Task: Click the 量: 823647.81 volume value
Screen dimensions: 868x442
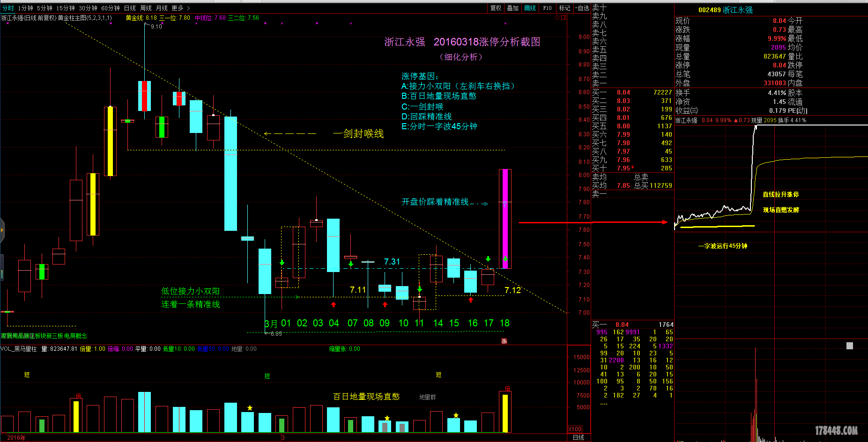Action: [x=59, y=349]
